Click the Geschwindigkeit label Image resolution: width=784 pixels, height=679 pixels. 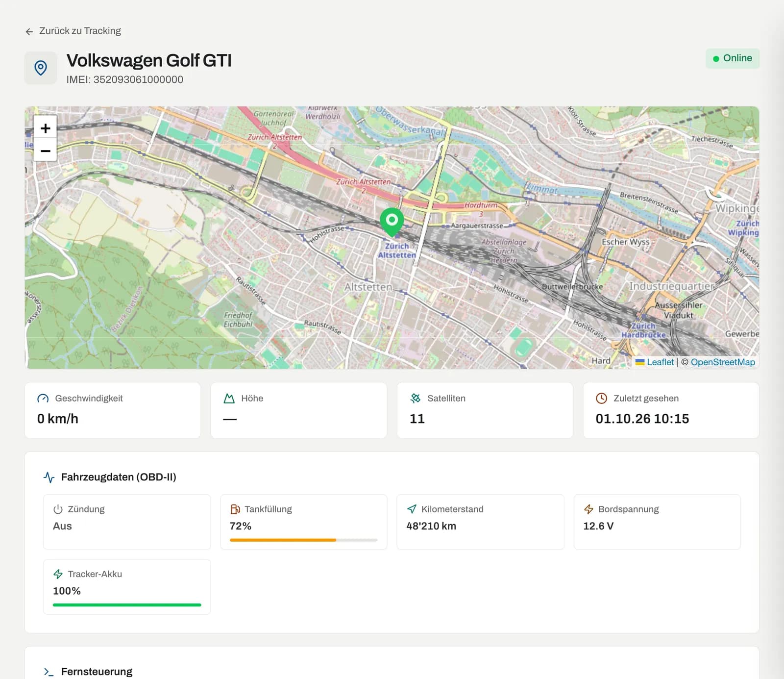click(89, 399)
